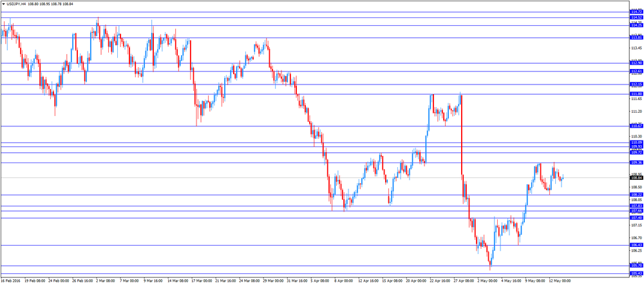Click the 111.20 price scale value
Viewport: 644px width, 285px height.
coord(637,112)
